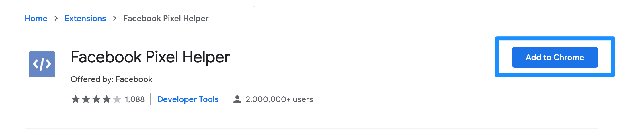
Task: Click the first rating star
Action: pyautogui.click(x=76, y=99)
